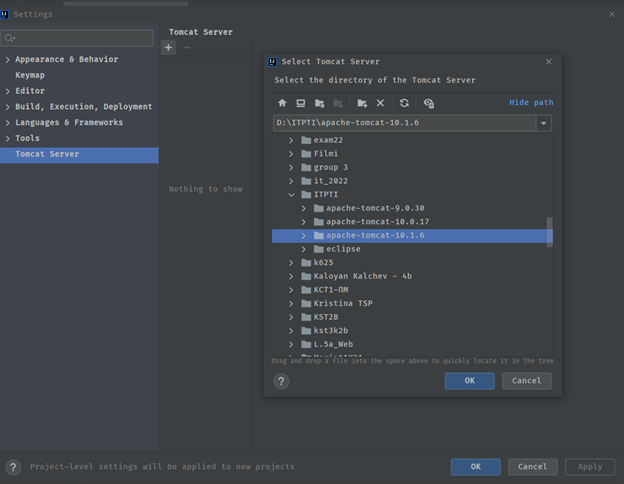The height and width of the screenshot is (484, 624).
Task: Expand Appearance & Behavior settings
Action: point(7,60)
